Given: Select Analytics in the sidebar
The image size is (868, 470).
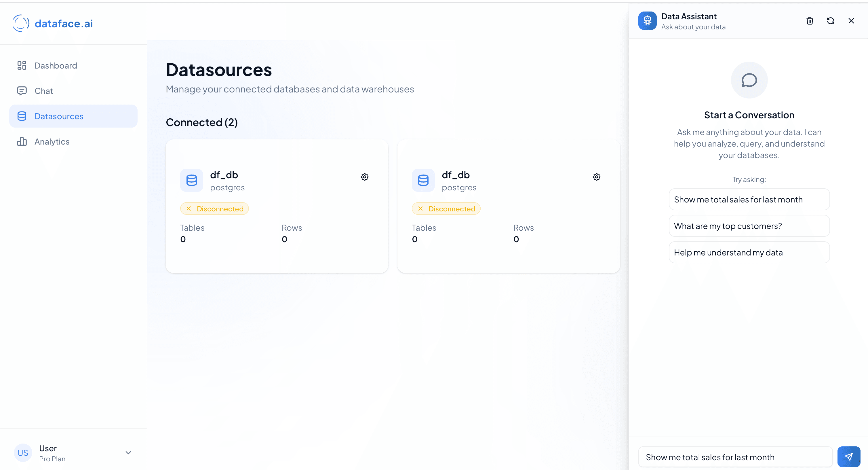Looking at the screenshot, I should 52,142.
